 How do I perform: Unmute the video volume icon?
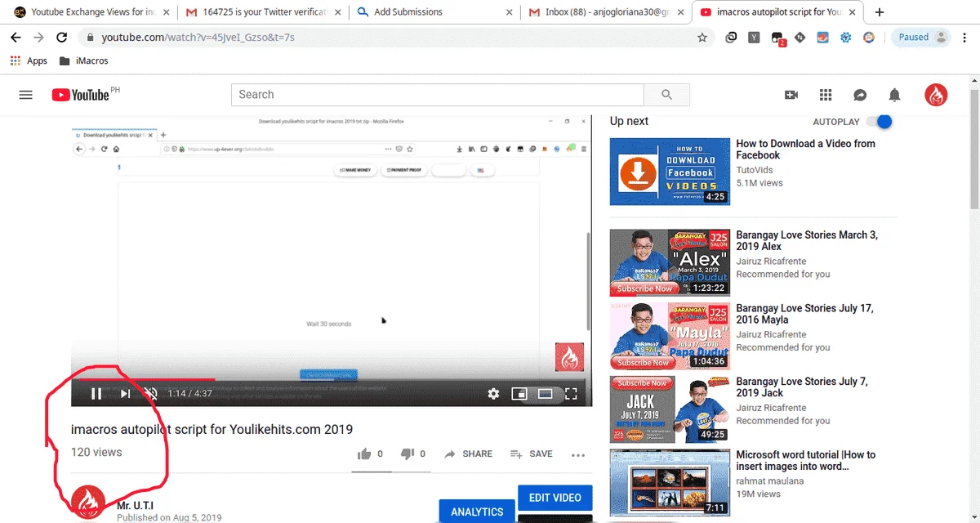tap(151, 394)
